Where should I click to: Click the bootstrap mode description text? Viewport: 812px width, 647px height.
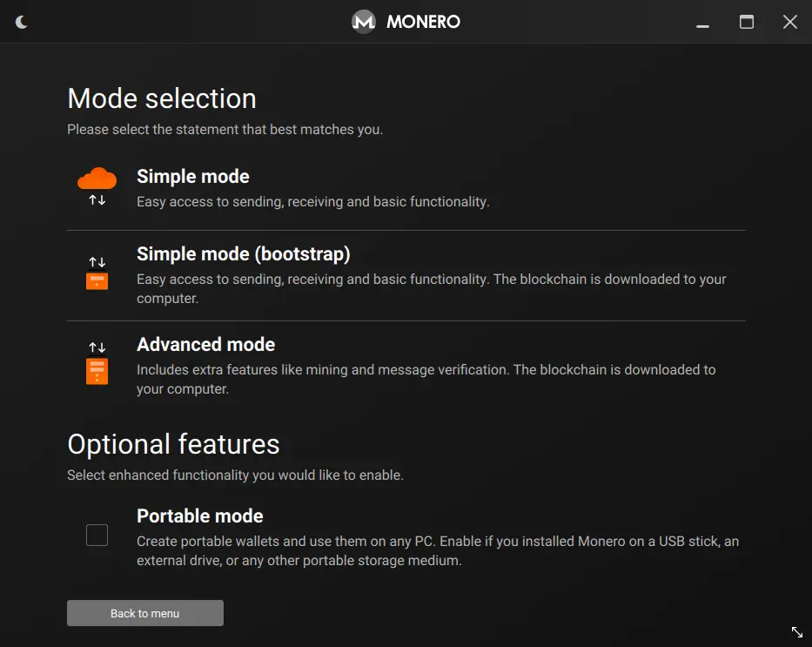coord(431,289)
